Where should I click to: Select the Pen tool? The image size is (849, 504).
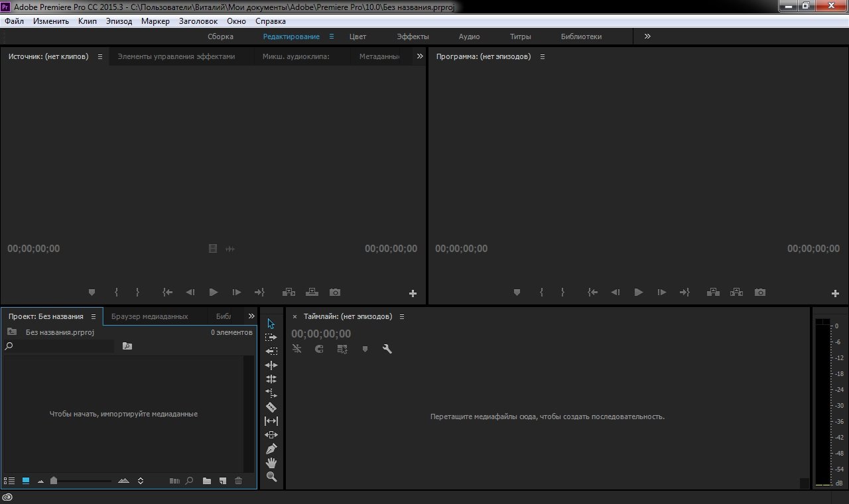tap(271, 449)
